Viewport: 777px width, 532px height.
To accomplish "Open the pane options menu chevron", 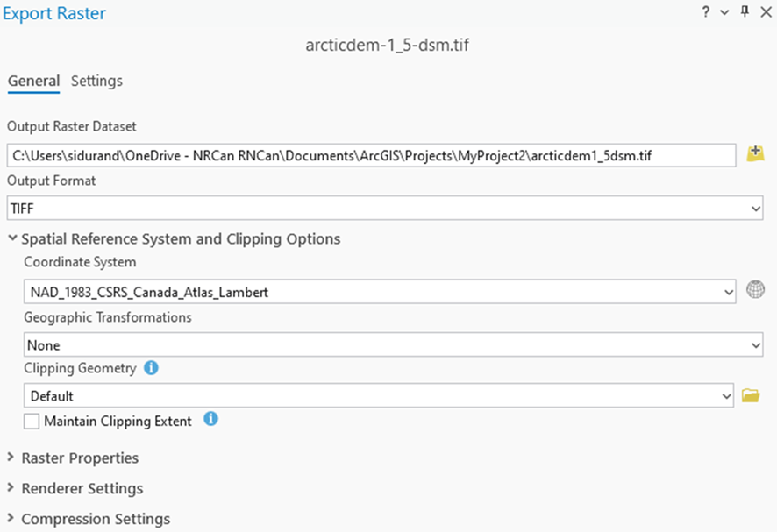I will click(x=724, y=13).
